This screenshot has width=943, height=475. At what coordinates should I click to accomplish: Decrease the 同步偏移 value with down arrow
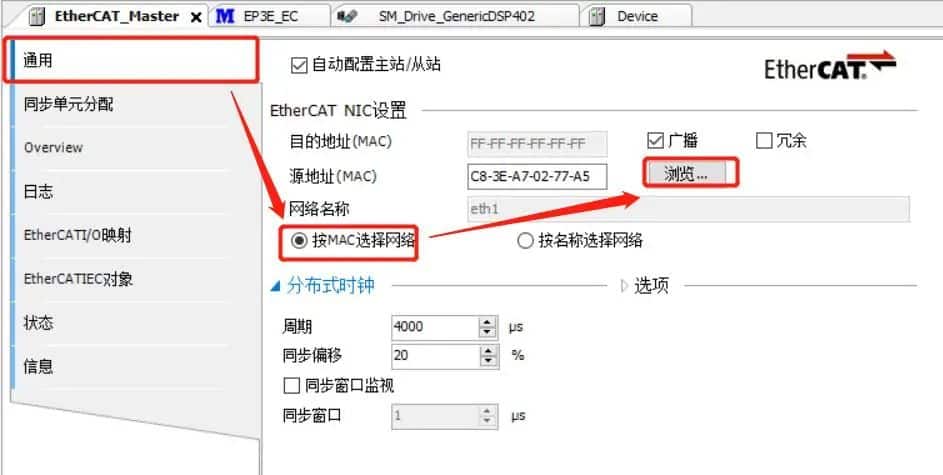[x=487, y=361]
